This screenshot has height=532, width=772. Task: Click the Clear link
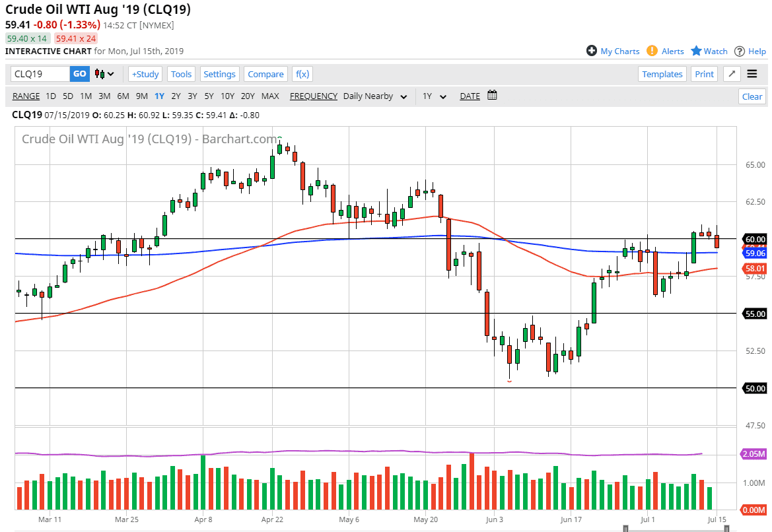click(752, 96)
